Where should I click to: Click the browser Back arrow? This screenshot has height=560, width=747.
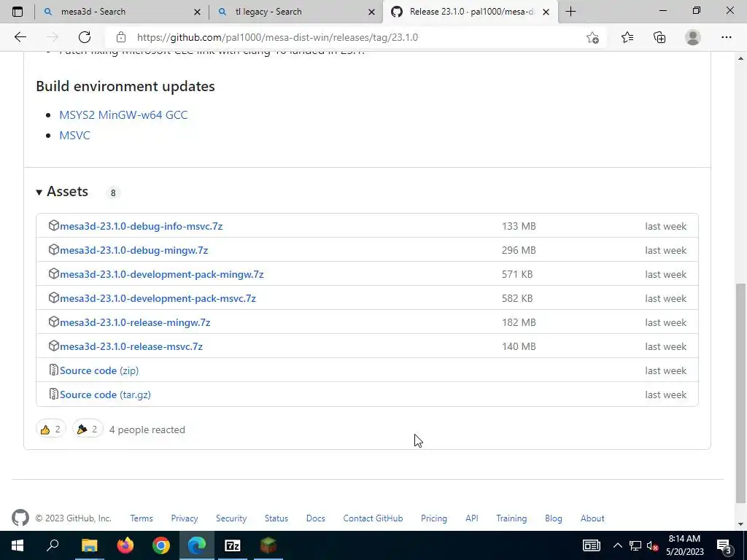click(x=20, y=37)
